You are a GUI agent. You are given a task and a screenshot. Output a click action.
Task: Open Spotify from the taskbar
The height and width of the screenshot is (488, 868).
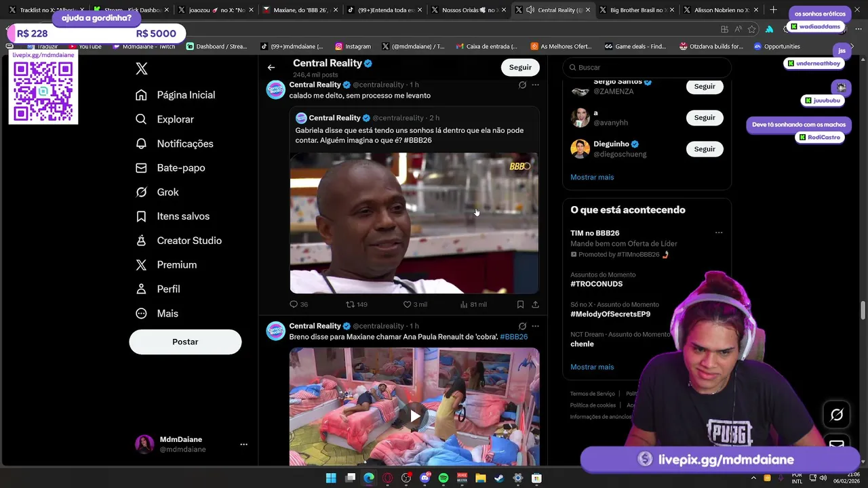[443, 478]
